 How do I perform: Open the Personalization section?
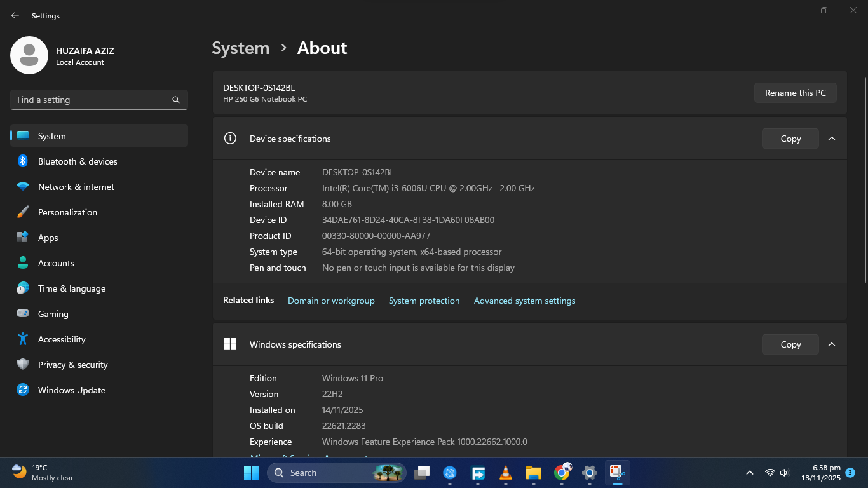click(67, 212)
